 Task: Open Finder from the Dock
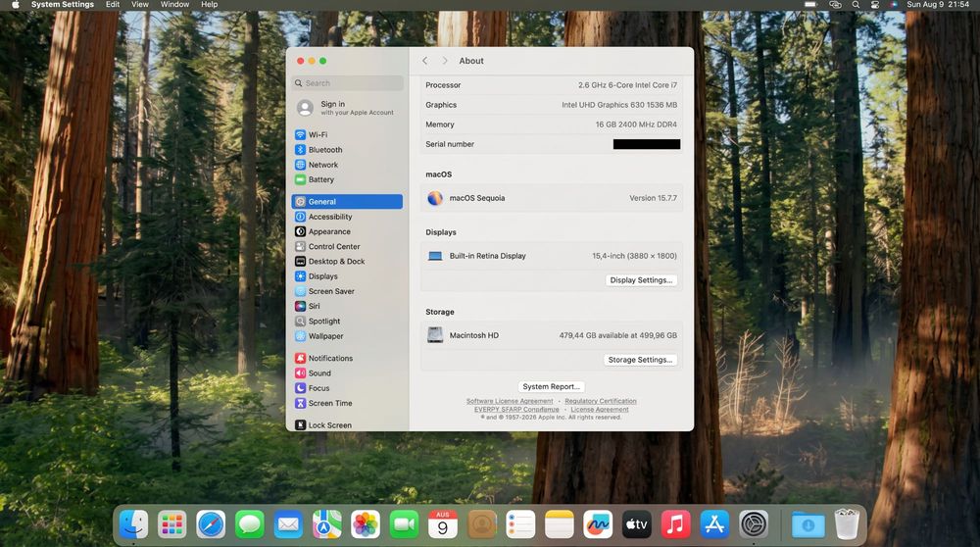pos(133,524)
